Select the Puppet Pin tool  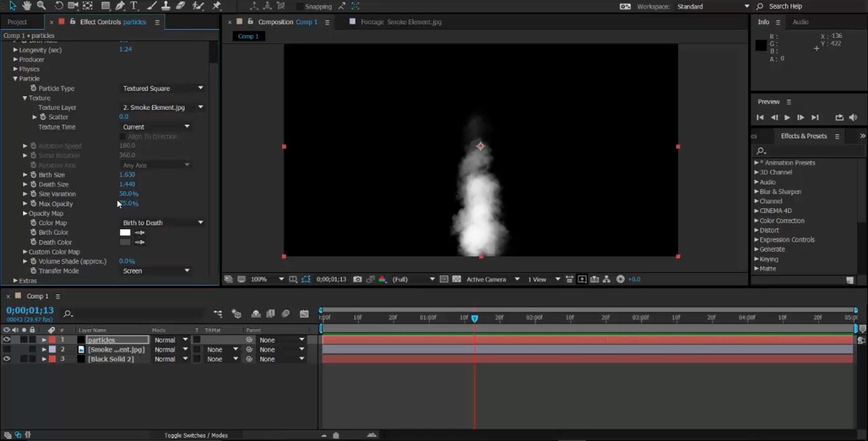coord(217,6)
